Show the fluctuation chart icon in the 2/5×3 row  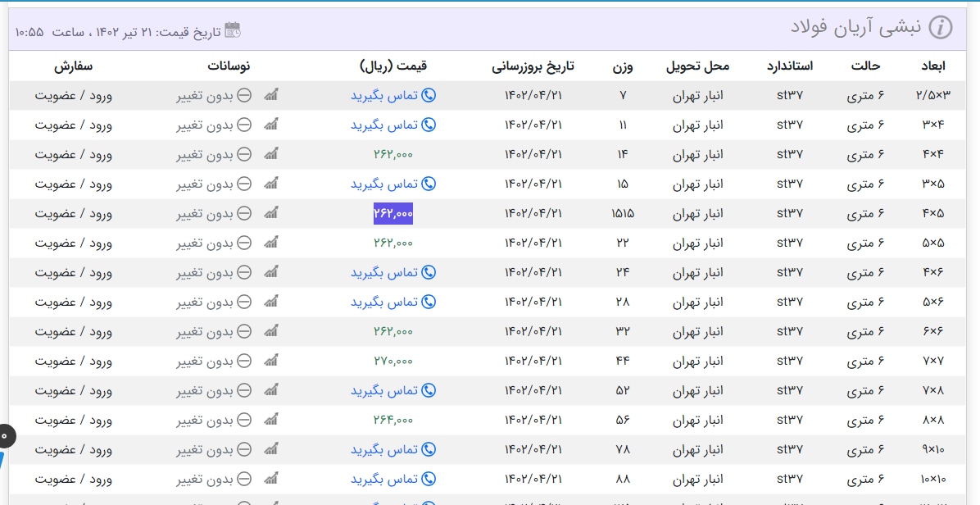tap(271, 95)
